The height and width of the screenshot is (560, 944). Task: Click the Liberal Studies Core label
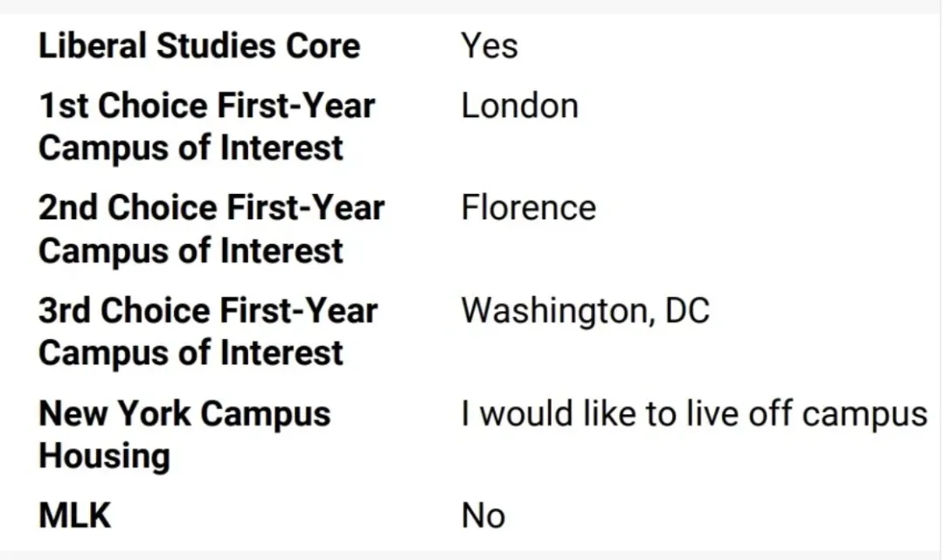click(198, 46)
